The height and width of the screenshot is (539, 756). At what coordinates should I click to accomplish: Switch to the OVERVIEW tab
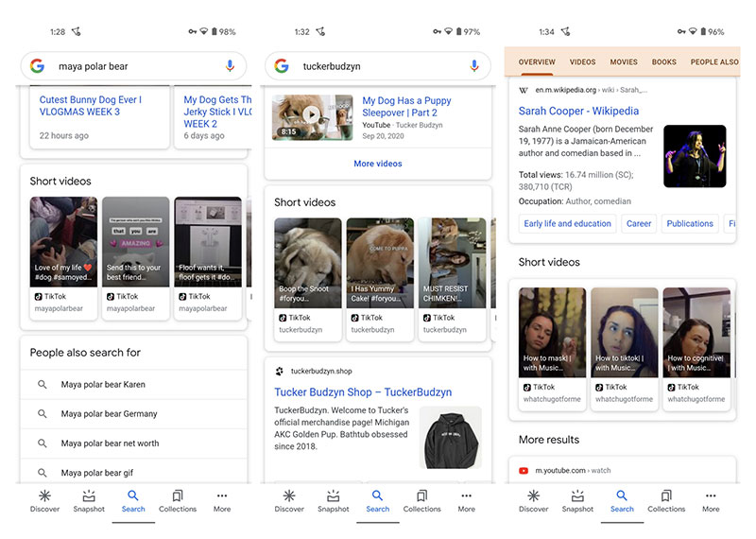pyautogui.click(x=537, y=62)
